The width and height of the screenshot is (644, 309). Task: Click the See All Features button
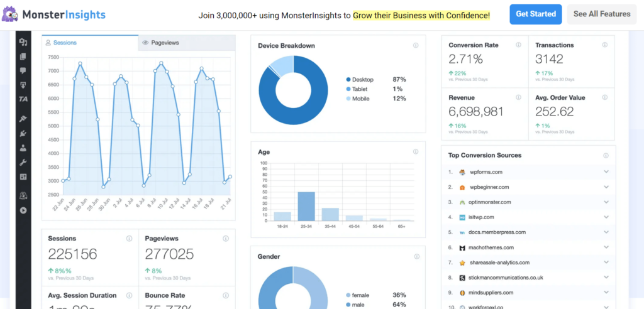point(602,14)
